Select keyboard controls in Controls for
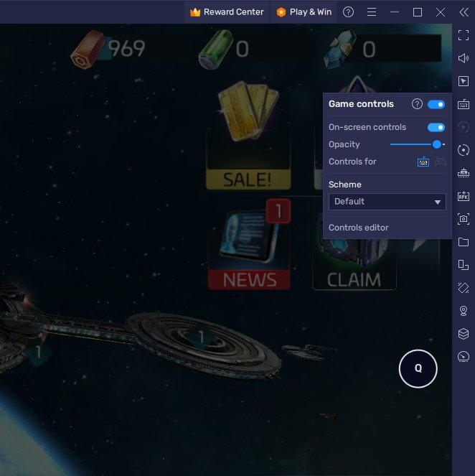 tap(423, 162)
